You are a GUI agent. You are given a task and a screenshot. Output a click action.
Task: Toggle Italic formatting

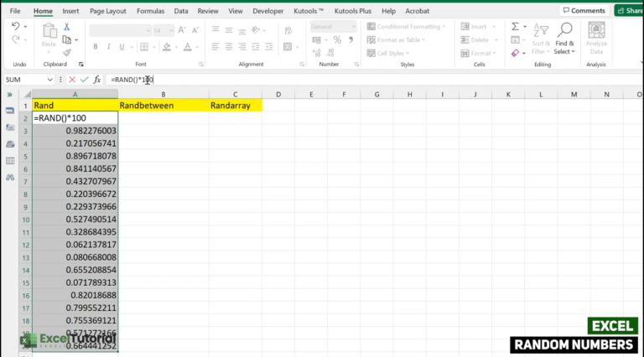(108, 46)
